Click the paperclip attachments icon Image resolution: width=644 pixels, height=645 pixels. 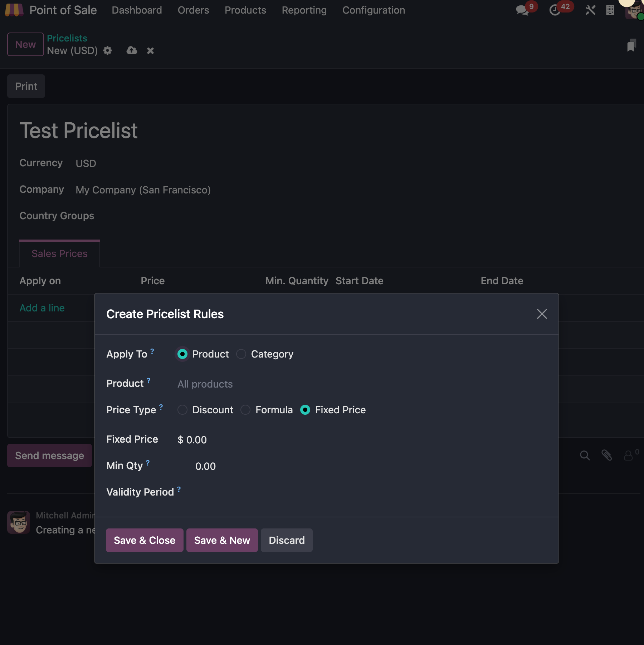606,455
